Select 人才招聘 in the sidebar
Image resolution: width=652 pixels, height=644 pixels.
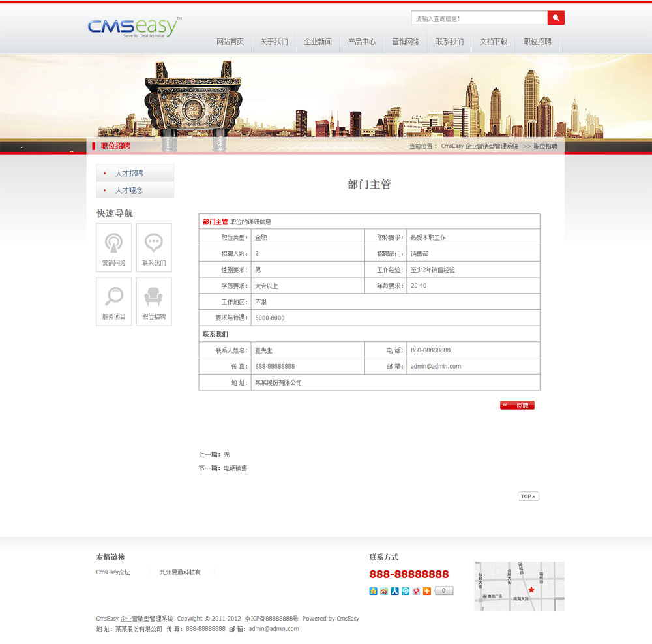(x=129, y=174)
